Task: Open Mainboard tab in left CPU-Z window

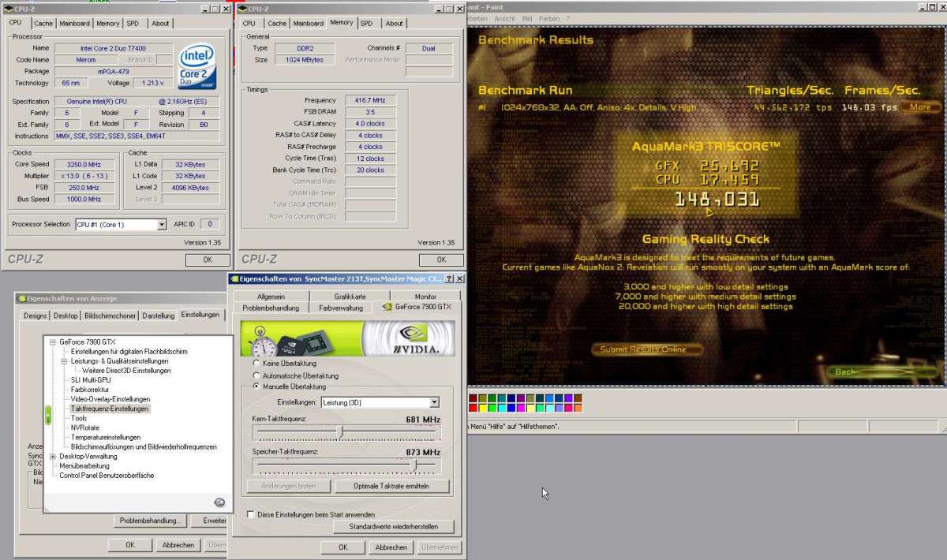Action: 74,24
